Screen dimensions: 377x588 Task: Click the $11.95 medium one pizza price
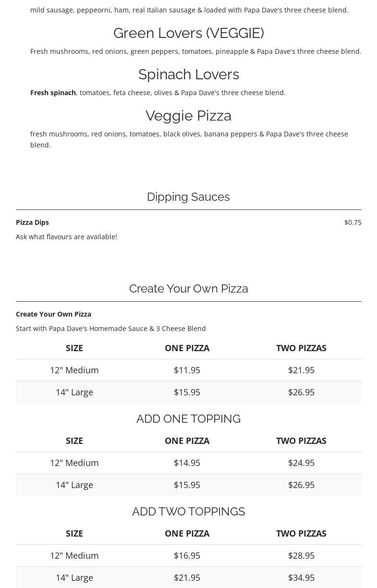click(x=187, y=370)
